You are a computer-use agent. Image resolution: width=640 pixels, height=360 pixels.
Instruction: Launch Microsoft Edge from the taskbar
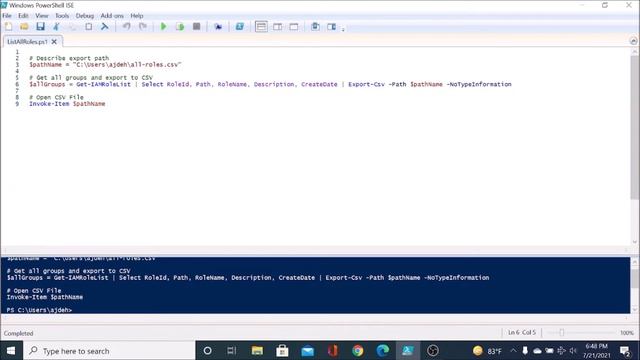point(383,351)
